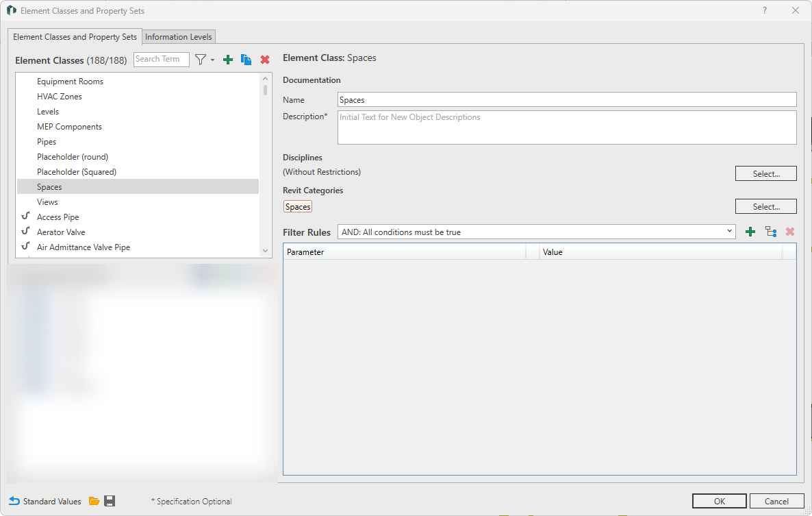
Task: Open the element class filter funnel
Action: coord(201,60)
